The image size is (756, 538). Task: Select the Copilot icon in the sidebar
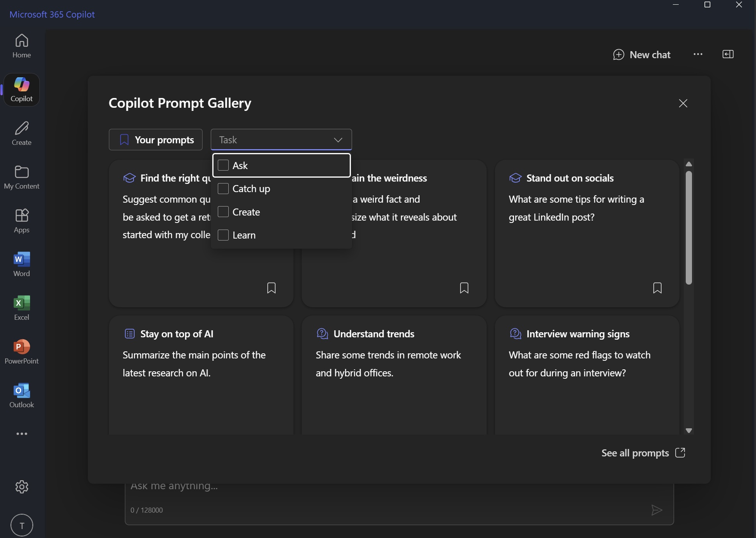(x=21, y=89)
